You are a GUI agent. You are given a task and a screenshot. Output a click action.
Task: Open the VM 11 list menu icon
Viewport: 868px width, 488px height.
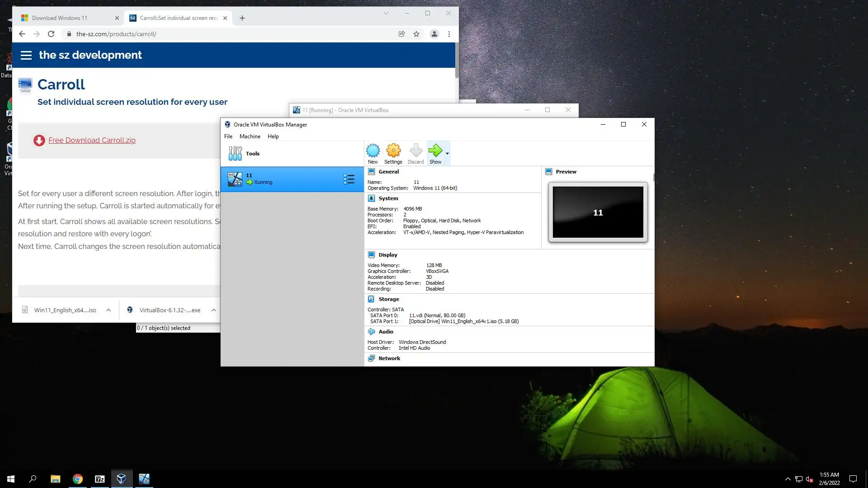click(349, 179)
